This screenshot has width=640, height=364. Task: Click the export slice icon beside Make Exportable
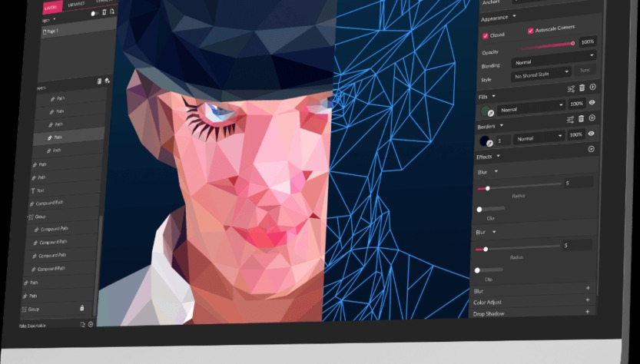coord(82,324)
